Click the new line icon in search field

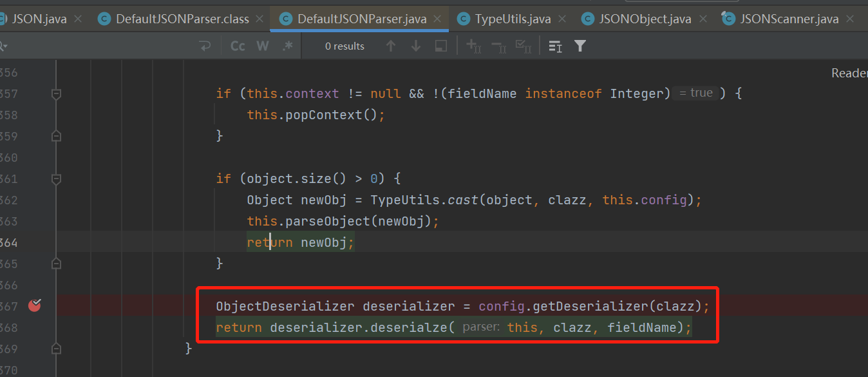click(205, 46)
